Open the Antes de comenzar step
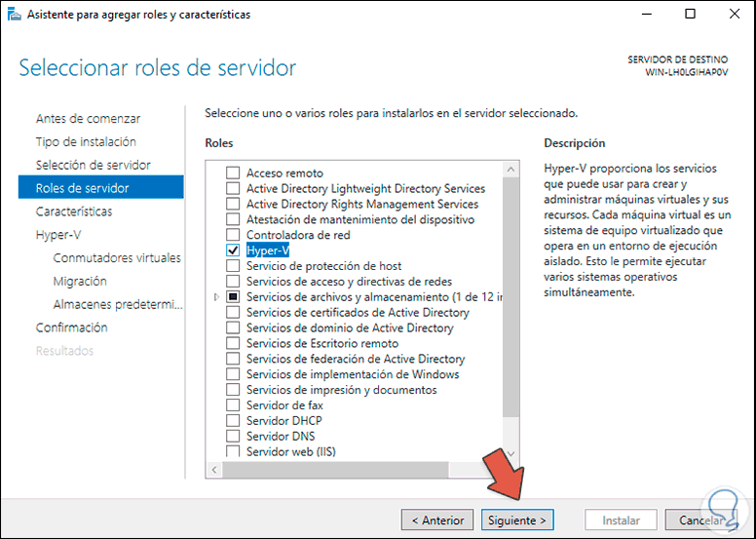This screenshot has width=756, height=539. 88,119
